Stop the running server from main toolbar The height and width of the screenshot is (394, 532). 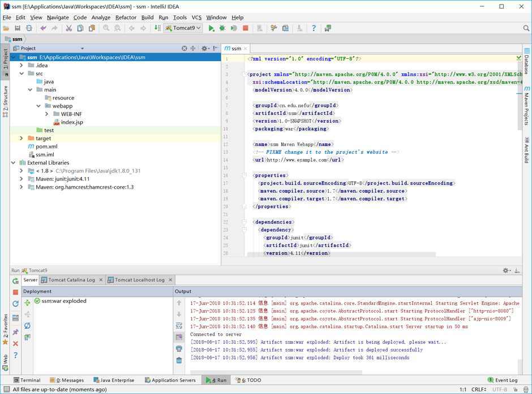(246, 28)
